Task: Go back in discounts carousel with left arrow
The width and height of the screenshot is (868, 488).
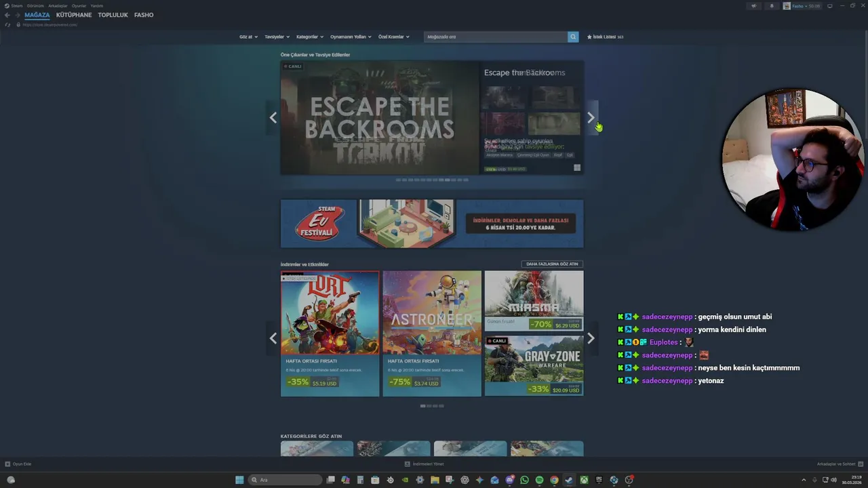Action: coord(273,338)
